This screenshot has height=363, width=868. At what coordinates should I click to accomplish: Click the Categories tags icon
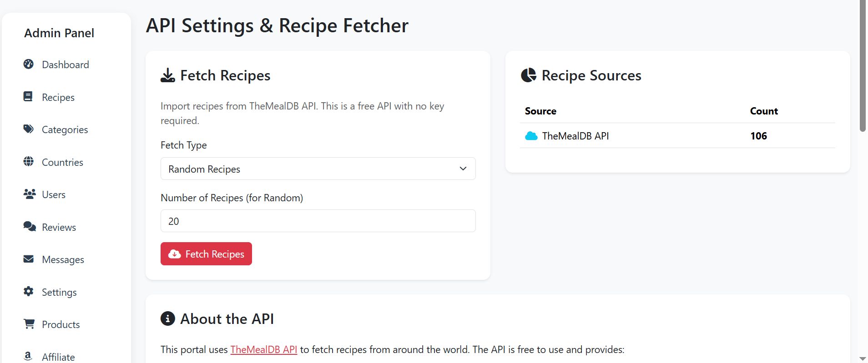(x=29, y=129)
